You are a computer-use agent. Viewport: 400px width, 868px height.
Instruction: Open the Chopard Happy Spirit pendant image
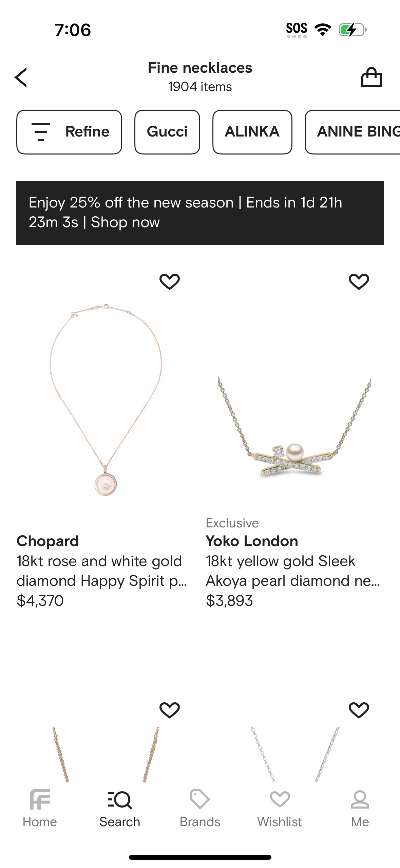(106, 401)
